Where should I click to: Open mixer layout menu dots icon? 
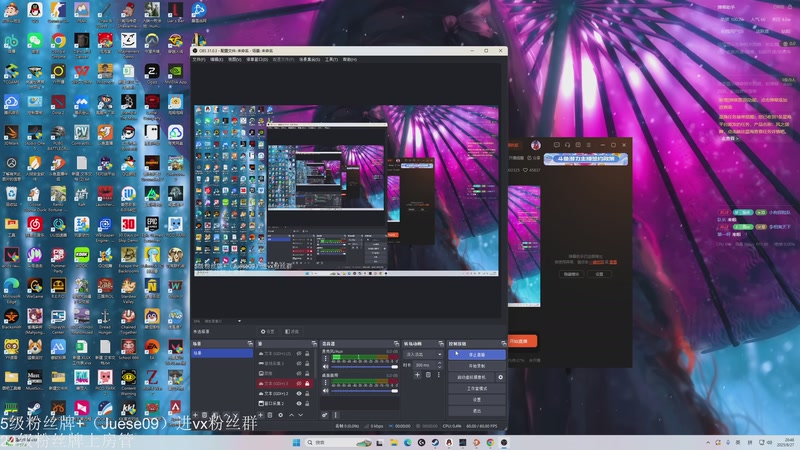coord(335,415)
